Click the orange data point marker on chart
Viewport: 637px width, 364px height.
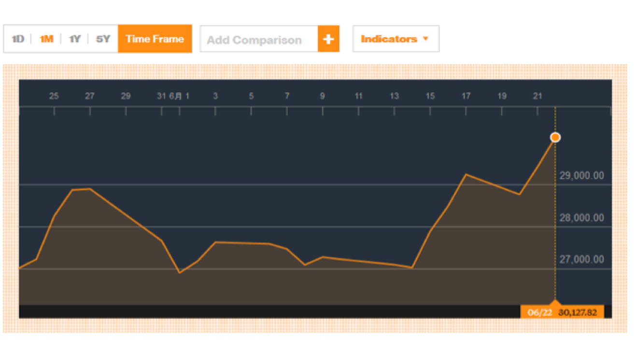tap(555, 138)
